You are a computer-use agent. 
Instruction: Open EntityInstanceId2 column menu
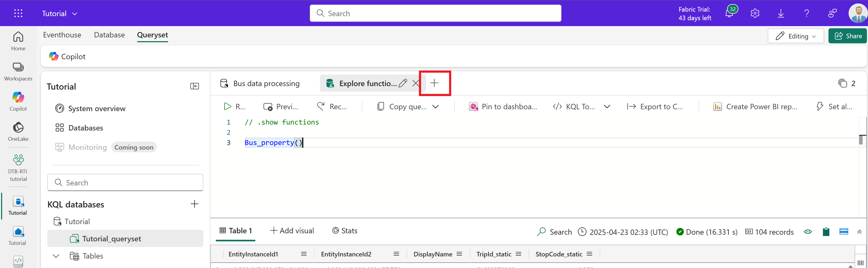point(396,254)
